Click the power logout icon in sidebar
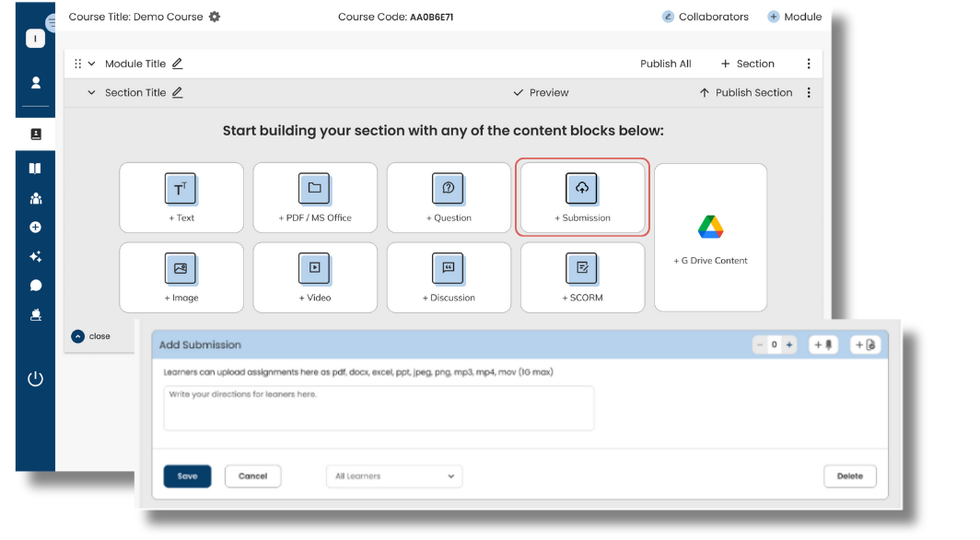Viewport: 980px width, 540px height. pyautogui.click(x=36, y=379)
